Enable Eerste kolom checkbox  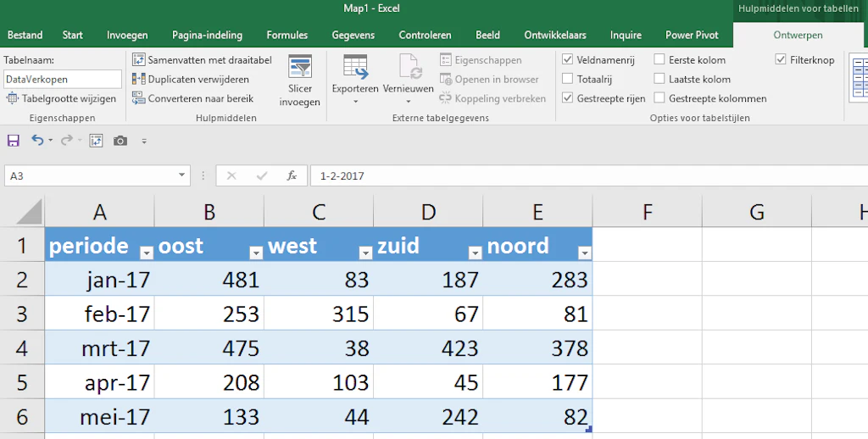point(659,60)
